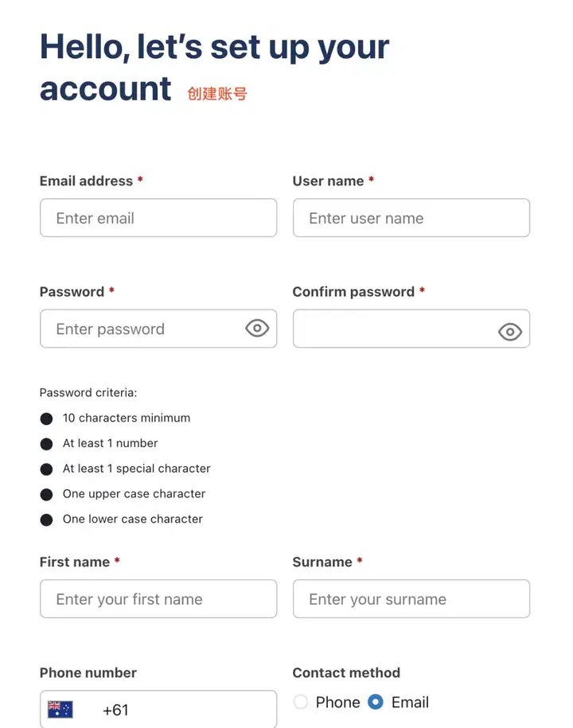Click the +61 phone number field
The height and width of the screenshot is (728, 573).
click(158, 709)
